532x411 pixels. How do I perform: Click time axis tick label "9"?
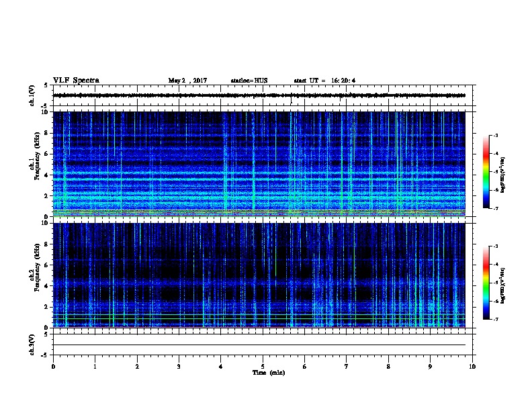point(430,367)
